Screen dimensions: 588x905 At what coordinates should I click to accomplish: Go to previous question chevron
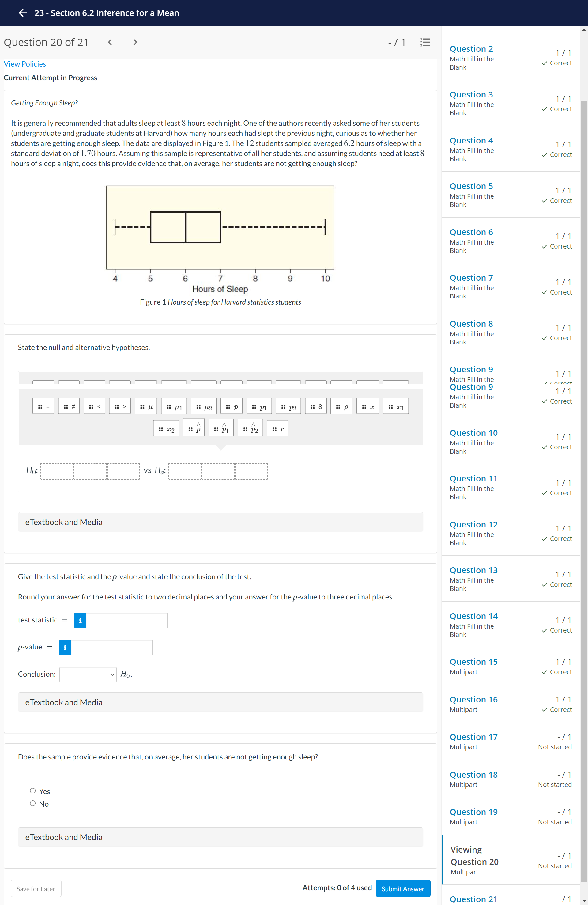pyautogui.click(x=110, y=42)
